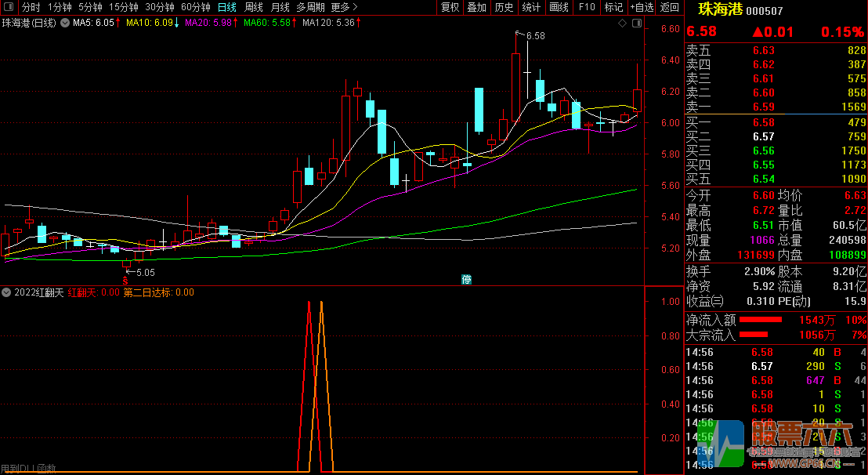Image resolution: width=868 pixels, height=475 pixels.
Task: Click the 净流入额 red progress bar
Action: pos(761,320)
